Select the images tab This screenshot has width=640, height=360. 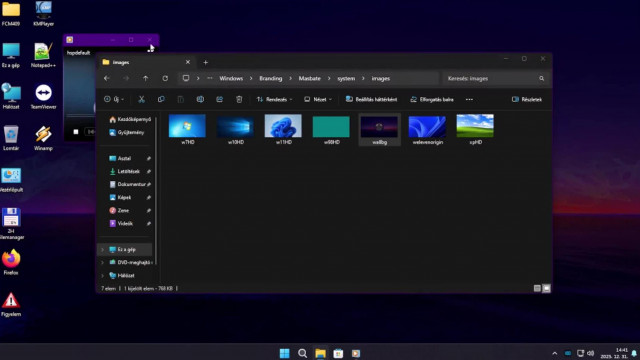pos(145,62)
